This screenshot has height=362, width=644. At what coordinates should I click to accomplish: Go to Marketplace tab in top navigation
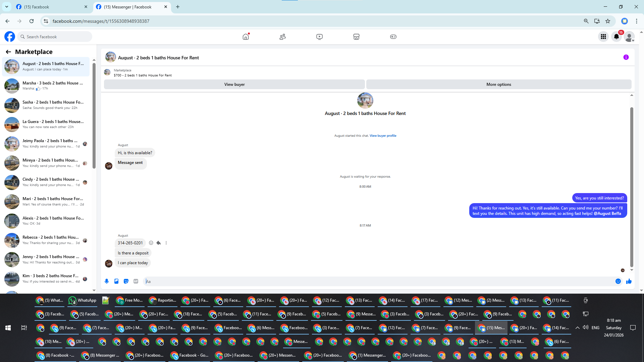pyautogui.click(x=356, y=37)
